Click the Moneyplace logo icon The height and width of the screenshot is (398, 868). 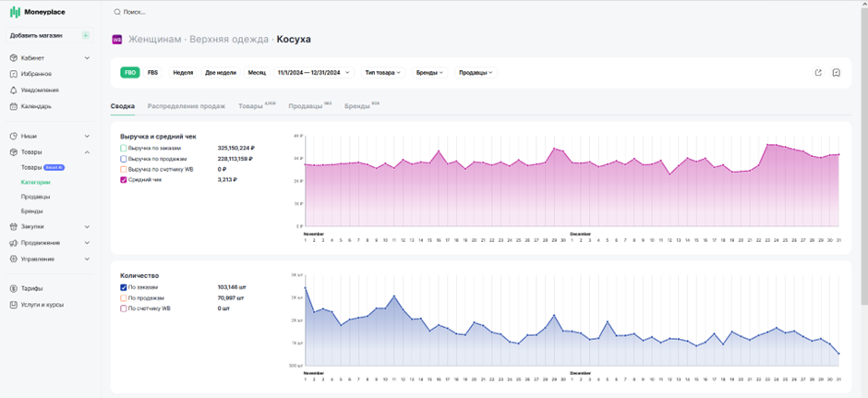click(16, 12)
